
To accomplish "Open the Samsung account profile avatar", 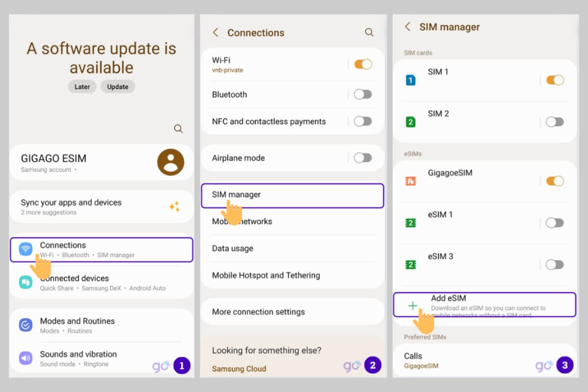I will click(x=171, y=162).
